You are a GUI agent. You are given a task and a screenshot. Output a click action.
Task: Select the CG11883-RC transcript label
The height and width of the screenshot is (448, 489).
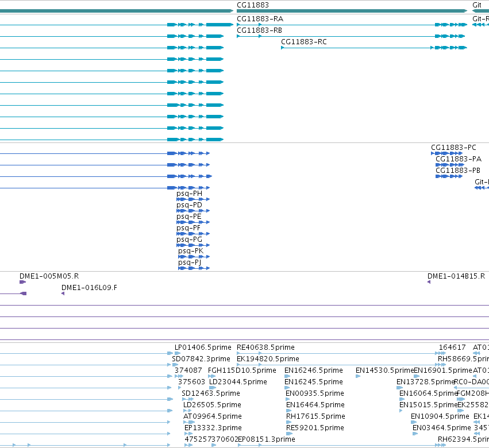pos(304,42)
